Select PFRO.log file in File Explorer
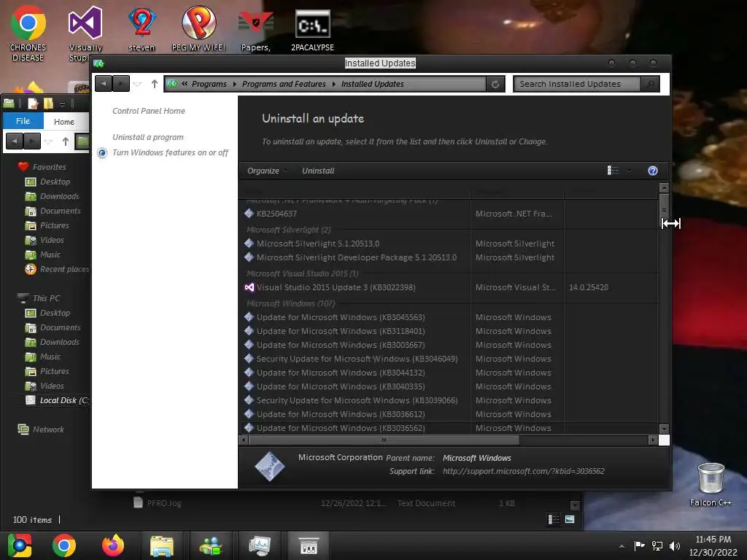This screenshot has width=747, height=560. (164, 503)
